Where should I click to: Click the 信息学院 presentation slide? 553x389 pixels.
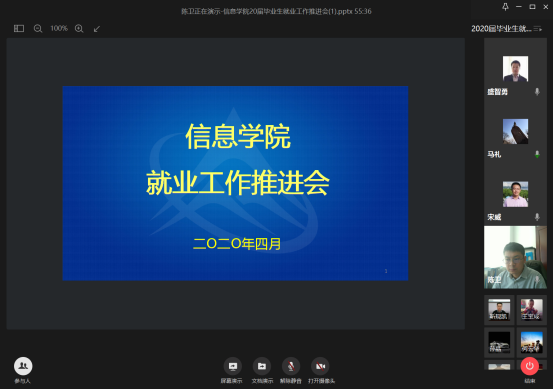coord(235,183)
